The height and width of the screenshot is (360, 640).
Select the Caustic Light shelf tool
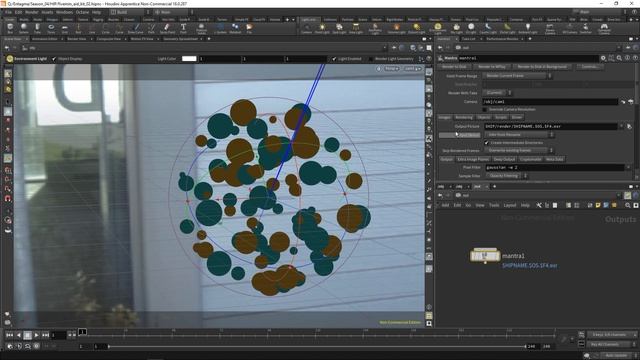488,29
